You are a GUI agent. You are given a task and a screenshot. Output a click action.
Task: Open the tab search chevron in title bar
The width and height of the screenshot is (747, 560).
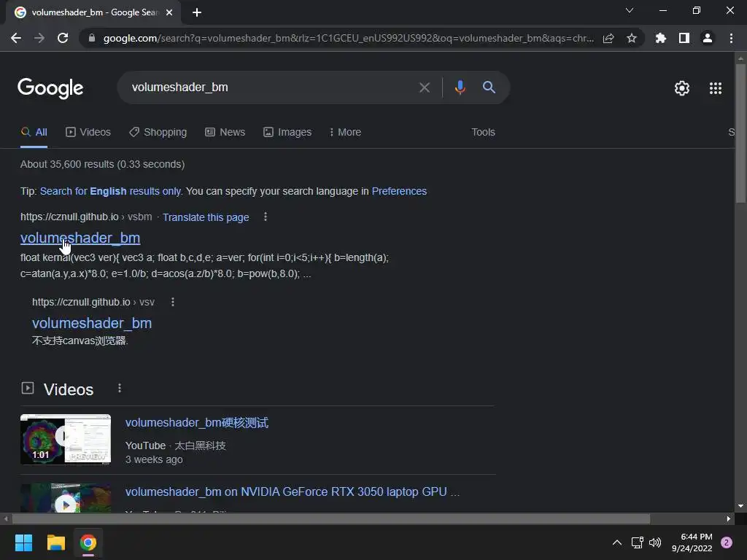coord(630,10)
